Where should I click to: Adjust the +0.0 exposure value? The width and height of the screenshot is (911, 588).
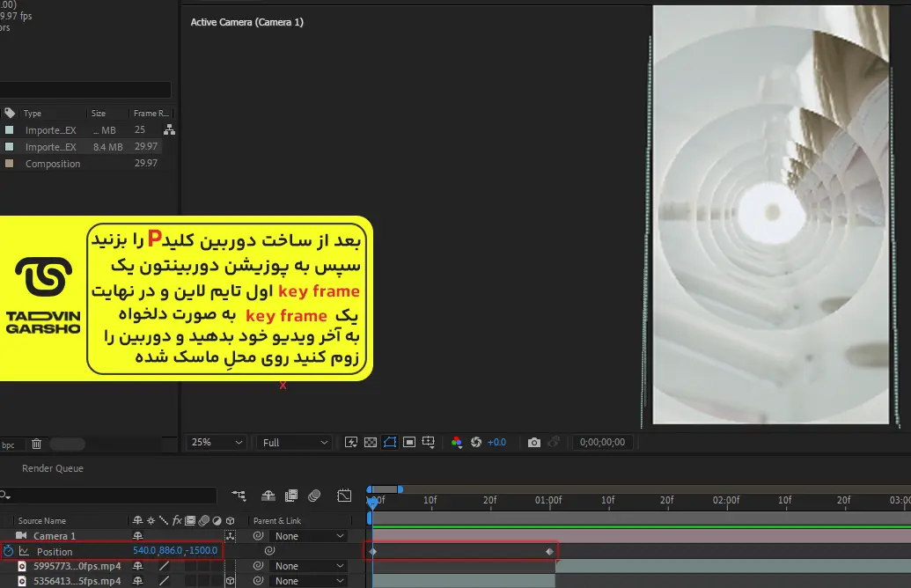(x=497, y=443)
